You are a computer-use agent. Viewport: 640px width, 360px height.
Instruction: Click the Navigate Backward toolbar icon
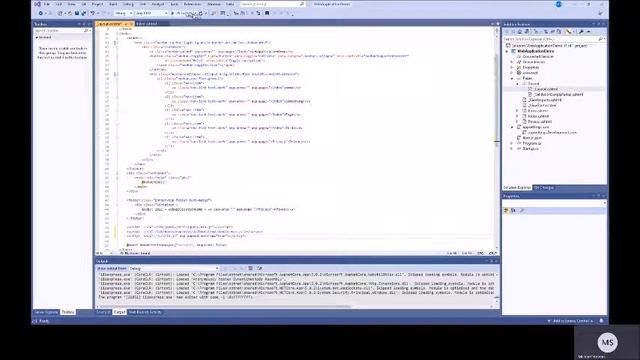tap(41, 13)
